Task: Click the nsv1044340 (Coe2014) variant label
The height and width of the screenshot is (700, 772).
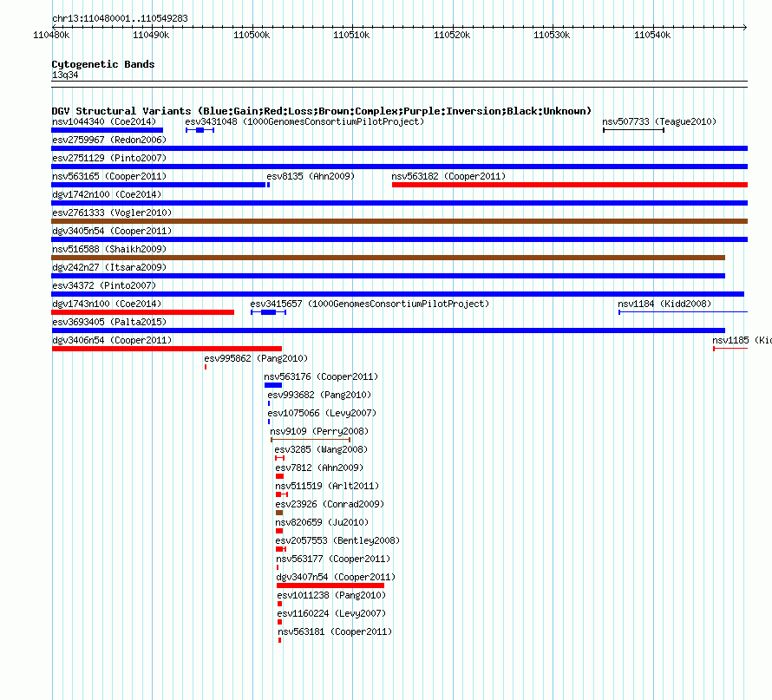Action: tap(104, 121)
